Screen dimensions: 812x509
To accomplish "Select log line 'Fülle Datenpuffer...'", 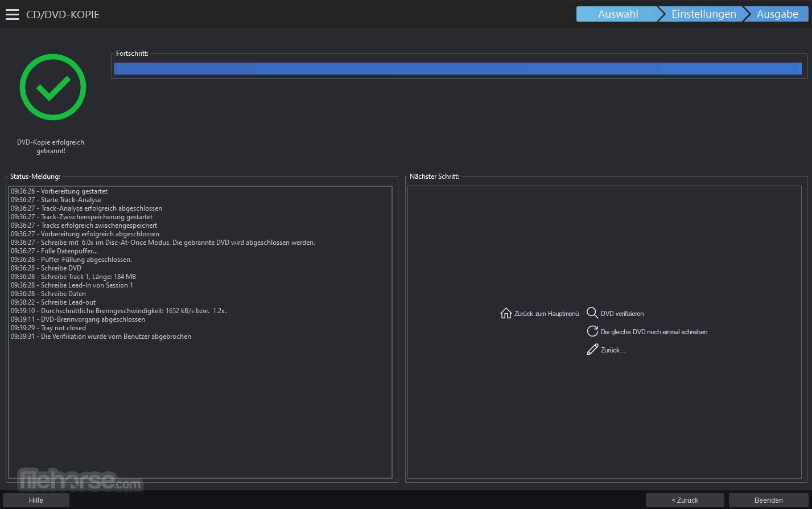I will coord(55,251).
